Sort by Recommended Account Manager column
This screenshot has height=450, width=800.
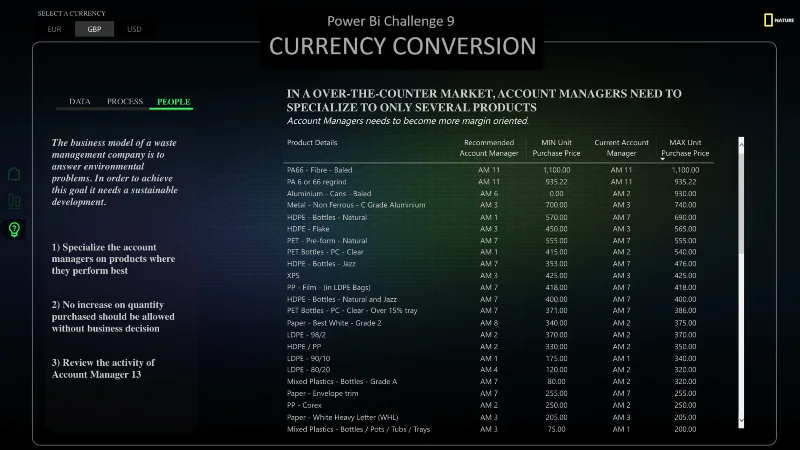click(x=489, y=148)
